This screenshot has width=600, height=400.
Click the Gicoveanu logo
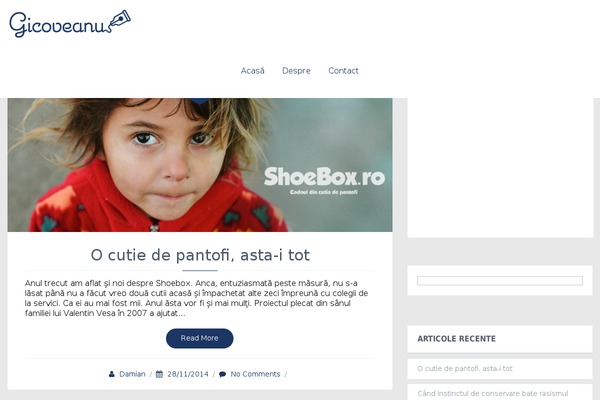70,24
